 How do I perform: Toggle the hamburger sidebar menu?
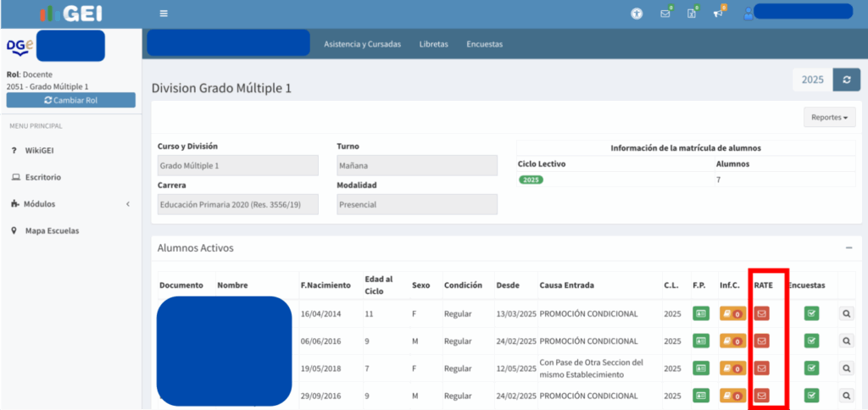coord(164,14)
